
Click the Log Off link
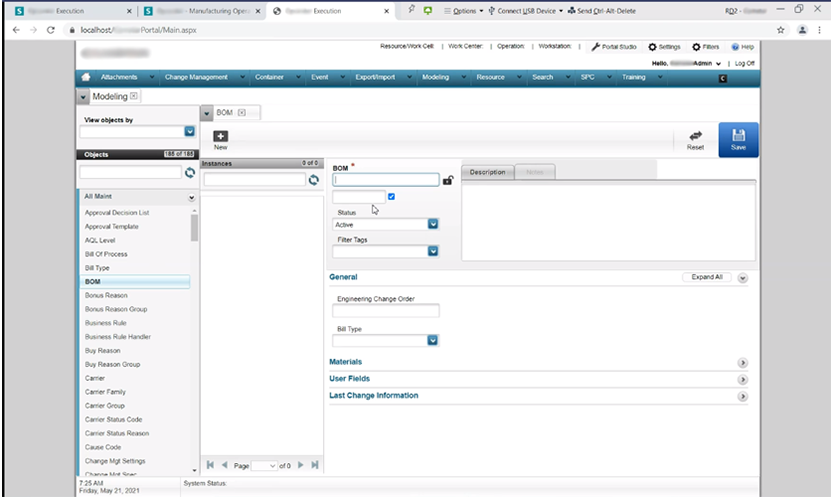[x=744, y=63]
